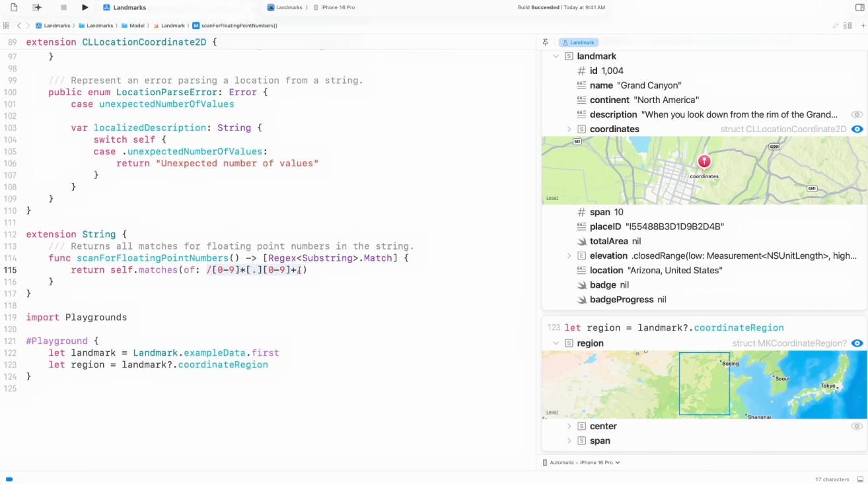
Task: Open the Landmarks folder breadcrumb
Action: point(95,26)
